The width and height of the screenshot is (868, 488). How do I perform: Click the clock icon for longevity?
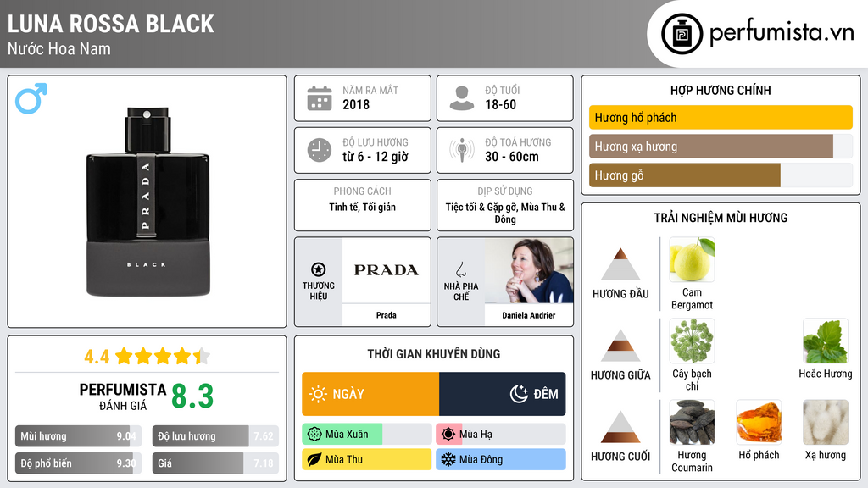coord(319,150)
